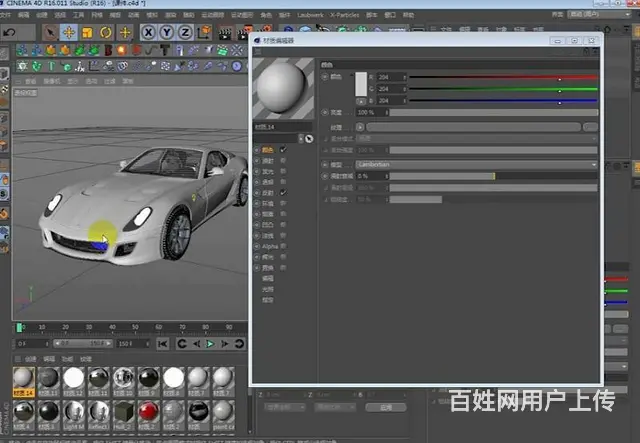Click the red letter B plugin icon
640x443 pixels.
pyautogui.click(x=108, y=50)
